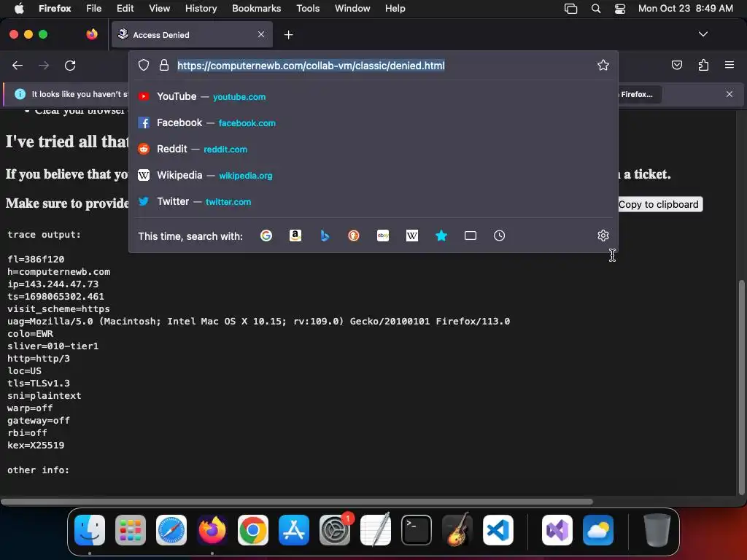
Task: Open tracking protection shield icon
Action: tap(144, 65)
